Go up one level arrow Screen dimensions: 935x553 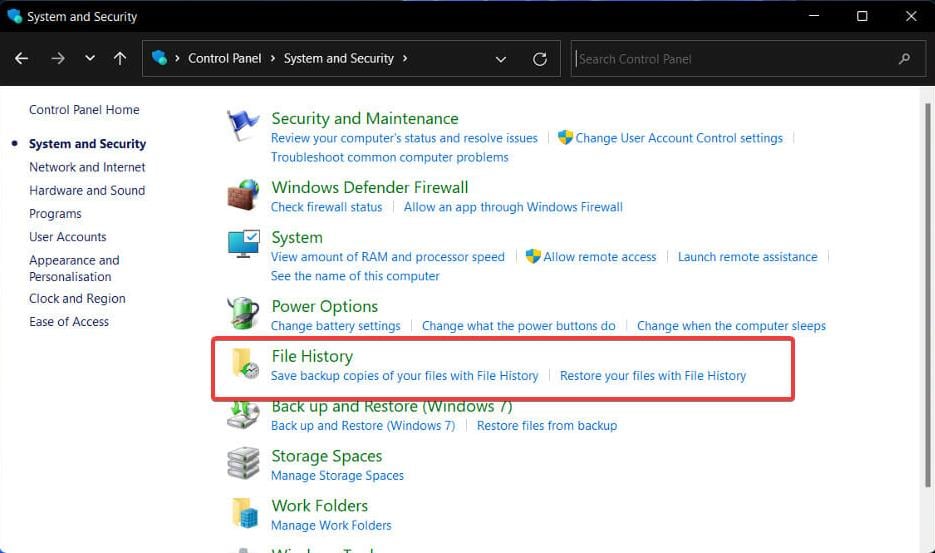pyautogui.click(x=120, y=58)
